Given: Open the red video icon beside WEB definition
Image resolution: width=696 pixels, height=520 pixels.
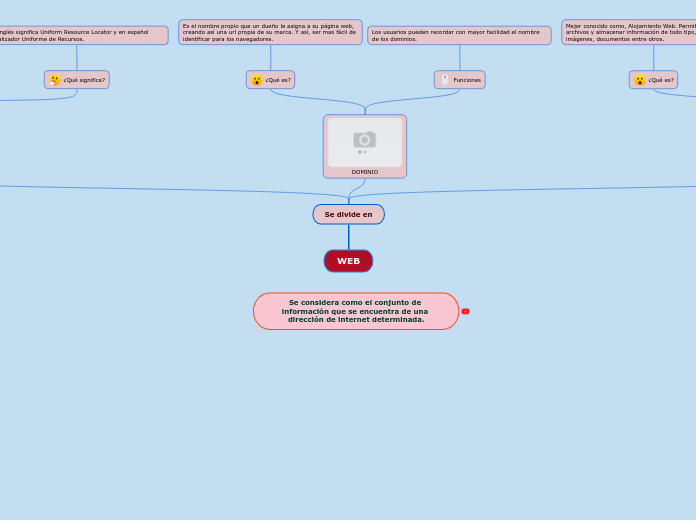Looking at the screenshot, I should point(465,311).
